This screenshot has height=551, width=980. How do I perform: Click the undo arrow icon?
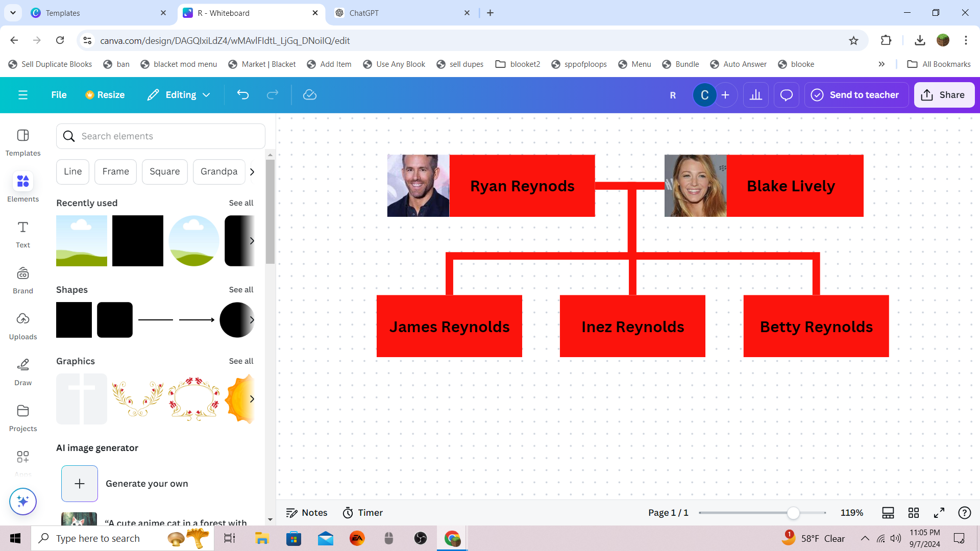[243, 95]
